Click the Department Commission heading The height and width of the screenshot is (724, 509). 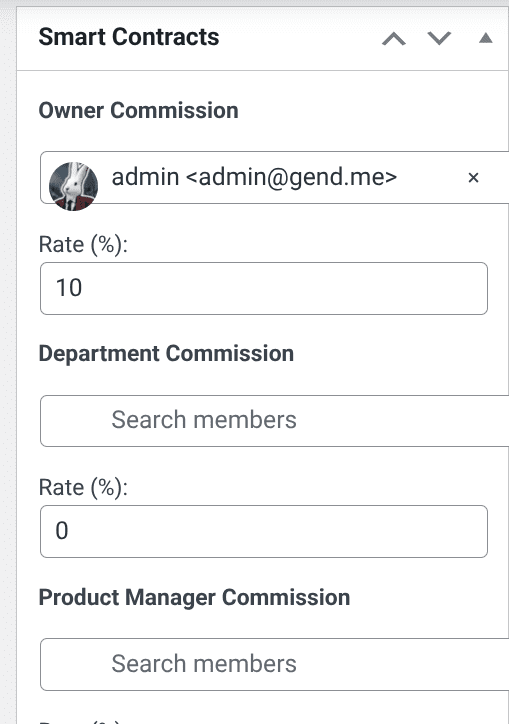click(x=166, y=354)
